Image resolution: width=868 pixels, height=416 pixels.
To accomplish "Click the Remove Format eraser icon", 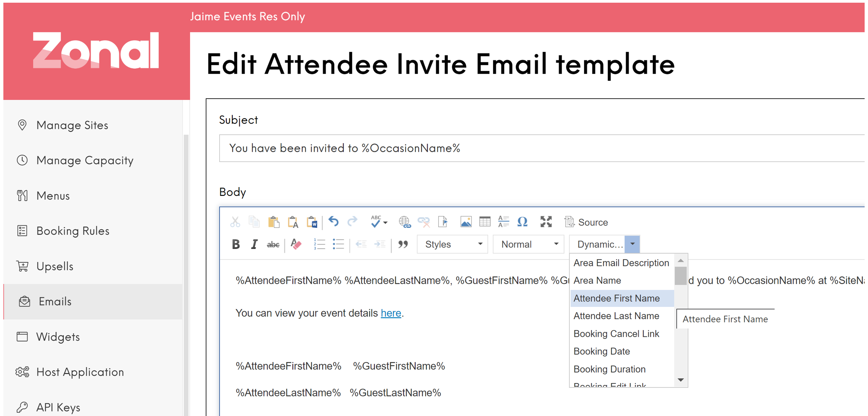I will tap(296, 244).
